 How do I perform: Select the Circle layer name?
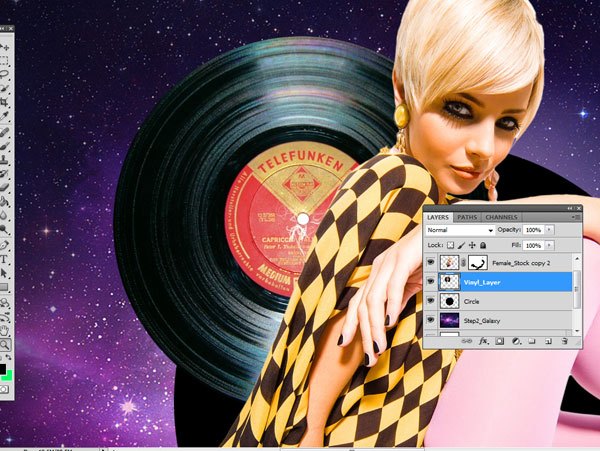[471, 301]
